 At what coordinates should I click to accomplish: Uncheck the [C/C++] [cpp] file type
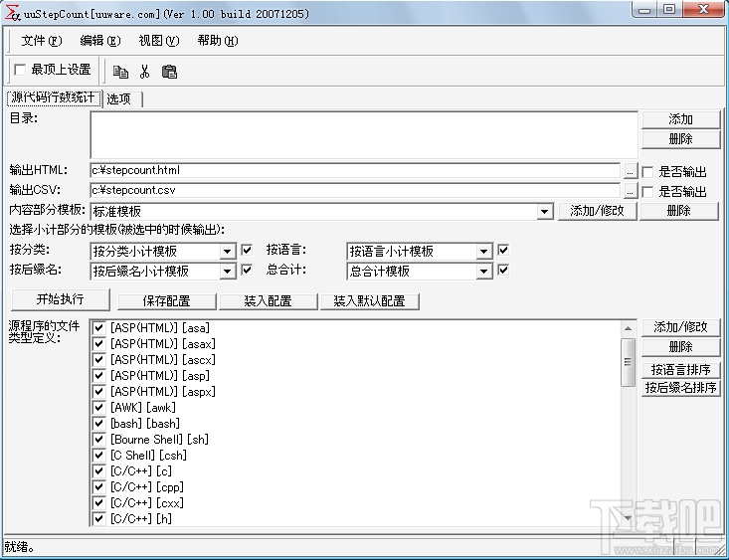[98, 487]
